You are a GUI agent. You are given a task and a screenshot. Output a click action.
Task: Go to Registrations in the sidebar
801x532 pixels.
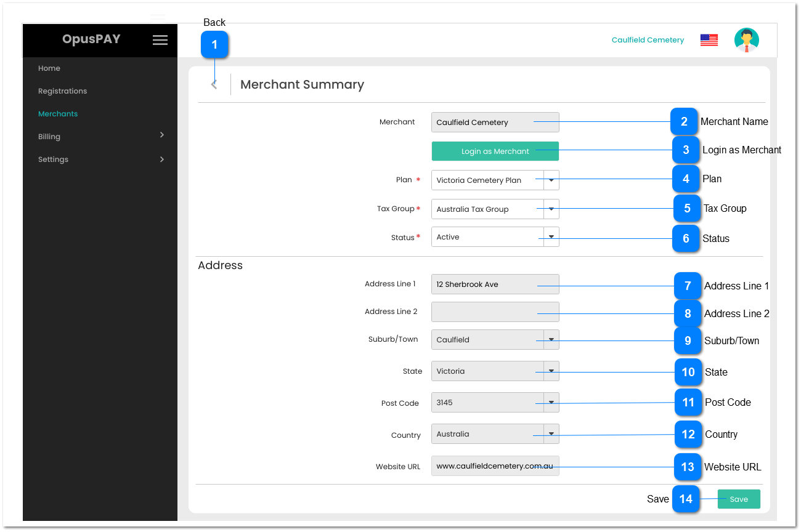tap(62, 91)
